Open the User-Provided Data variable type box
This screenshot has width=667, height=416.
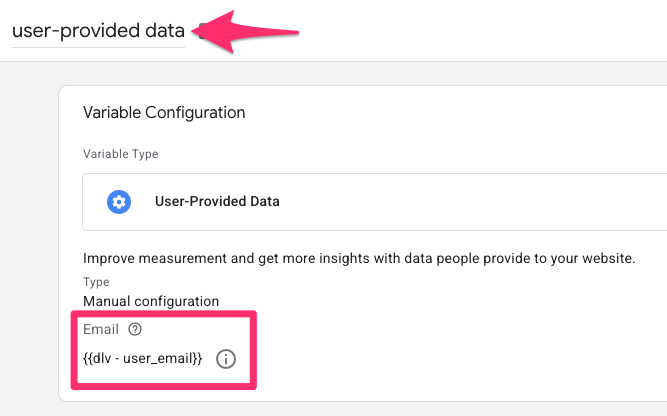(374, 202)
